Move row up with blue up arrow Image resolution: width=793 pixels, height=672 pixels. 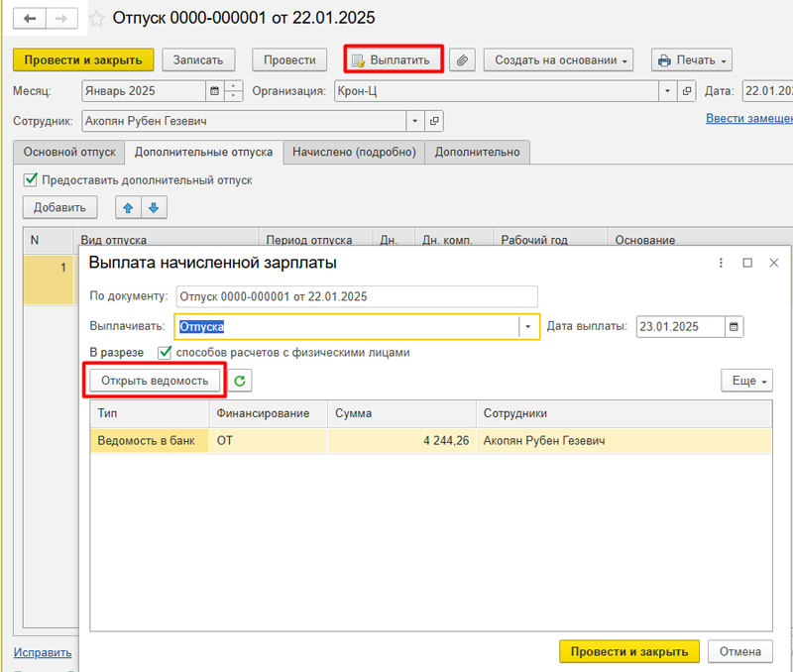129,208
